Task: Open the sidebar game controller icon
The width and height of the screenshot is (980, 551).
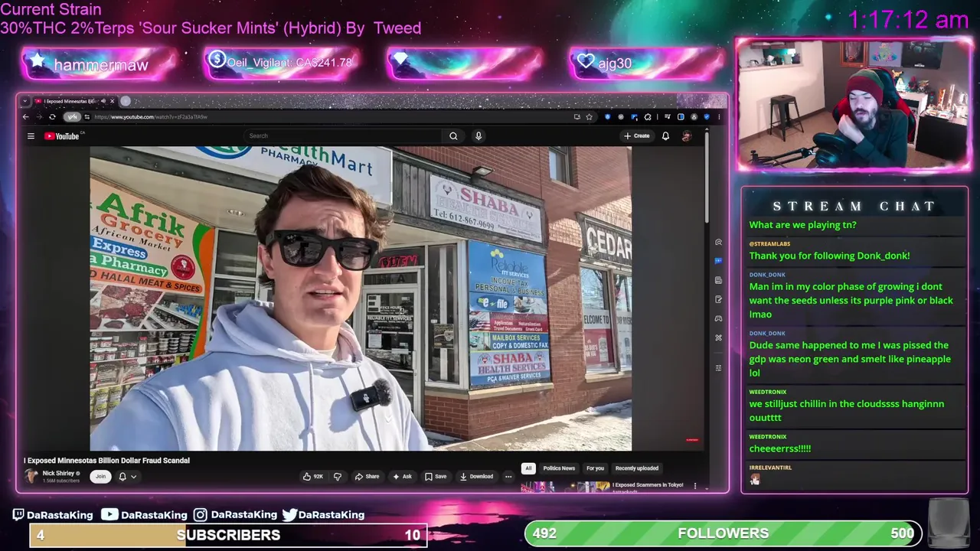Action: pos(718,318)
